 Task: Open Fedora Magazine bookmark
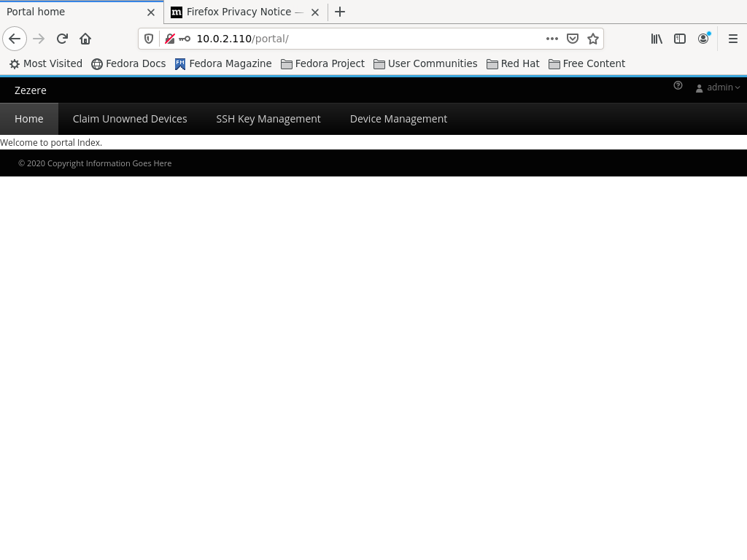click(x=223, y=64)
